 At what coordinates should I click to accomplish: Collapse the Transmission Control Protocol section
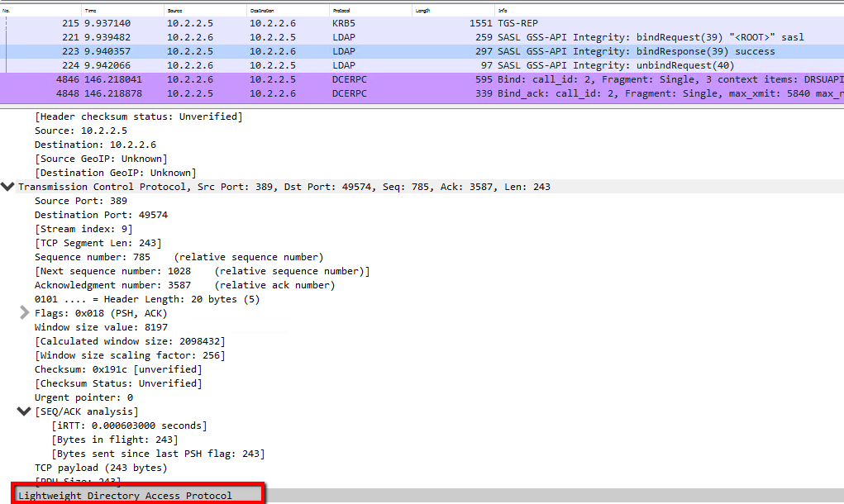8,187
